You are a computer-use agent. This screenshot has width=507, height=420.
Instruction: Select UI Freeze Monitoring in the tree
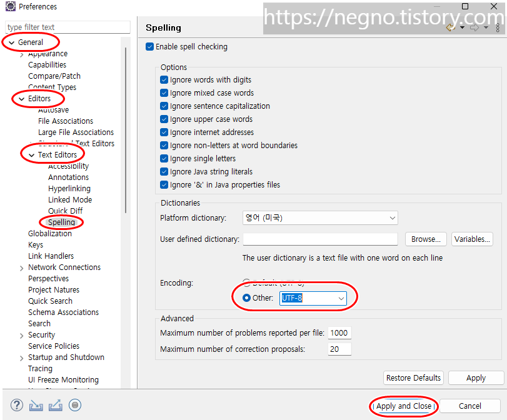pyautogui.click(x=63, y=379)
